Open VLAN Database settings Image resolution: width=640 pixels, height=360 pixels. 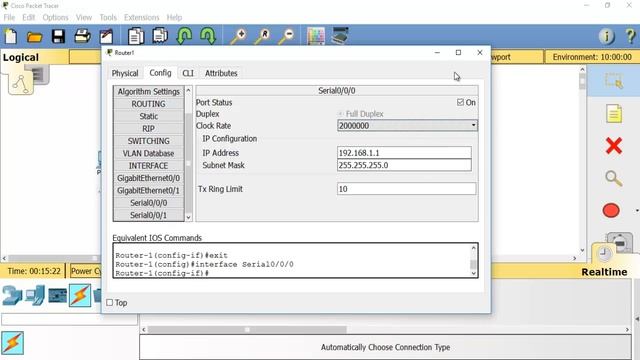149,153
